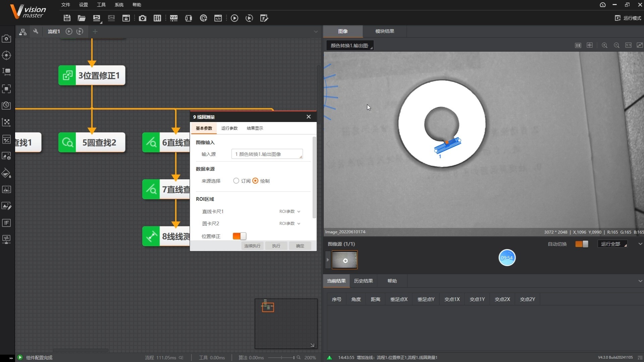
Task: Expand 圆卡尺2 ROI参数 dropdown
Action: [290, 224]
